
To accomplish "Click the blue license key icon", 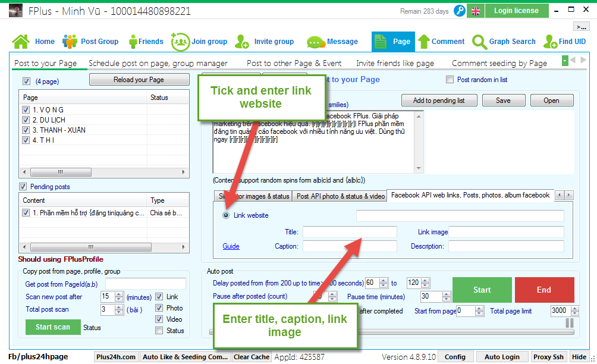I will (460, 11).
